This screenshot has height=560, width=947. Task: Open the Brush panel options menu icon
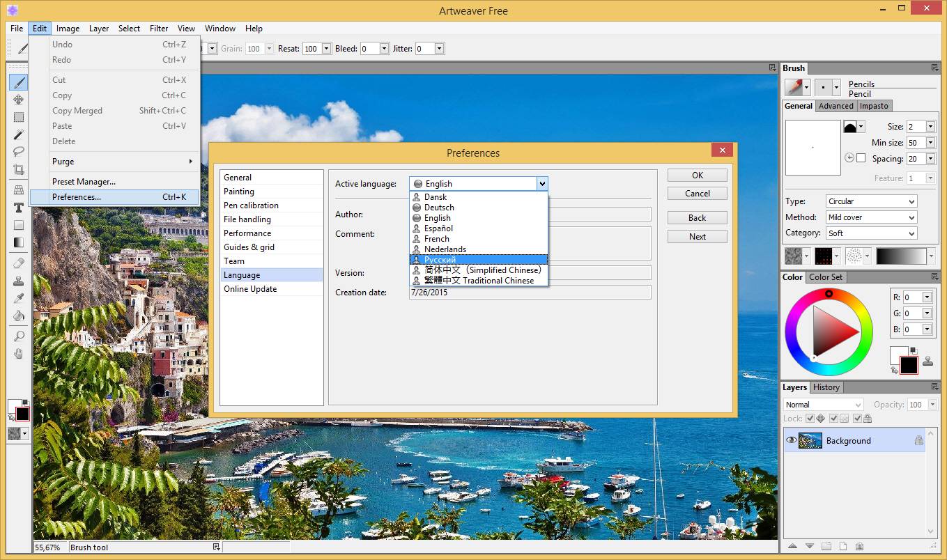click(x=934, y=68)
